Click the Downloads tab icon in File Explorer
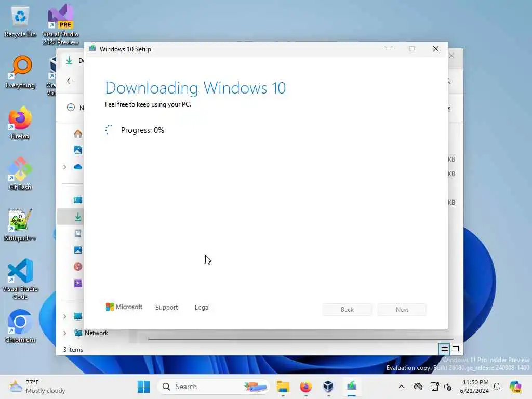This screenshot has height=399, width=532. 69,61
